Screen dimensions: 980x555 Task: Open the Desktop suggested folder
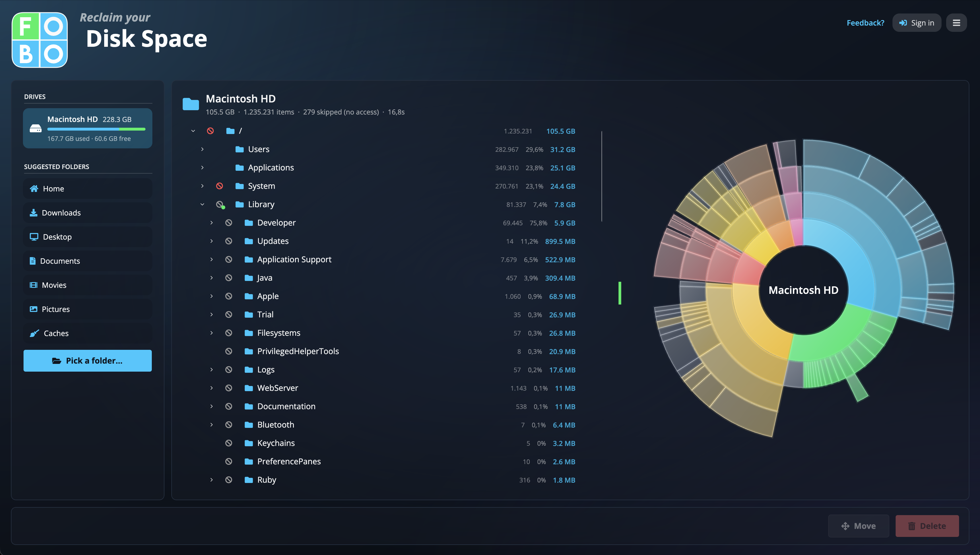[88, 237]
